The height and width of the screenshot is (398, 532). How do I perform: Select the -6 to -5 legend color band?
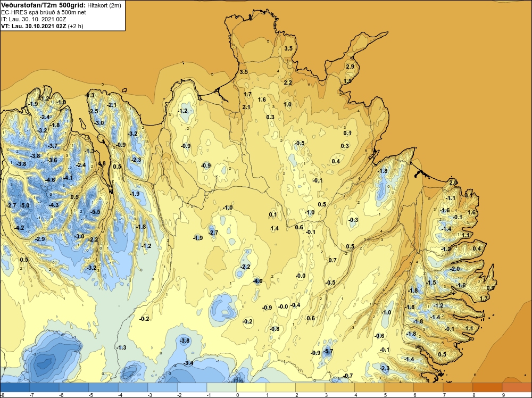(x=74, y=387)
